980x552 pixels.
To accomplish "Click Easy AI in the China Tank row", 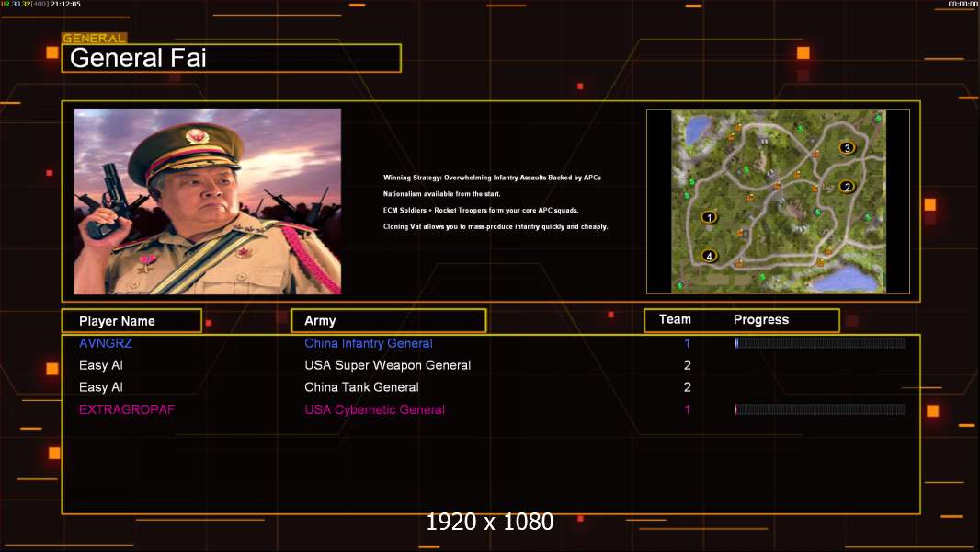I will point(100,387).
